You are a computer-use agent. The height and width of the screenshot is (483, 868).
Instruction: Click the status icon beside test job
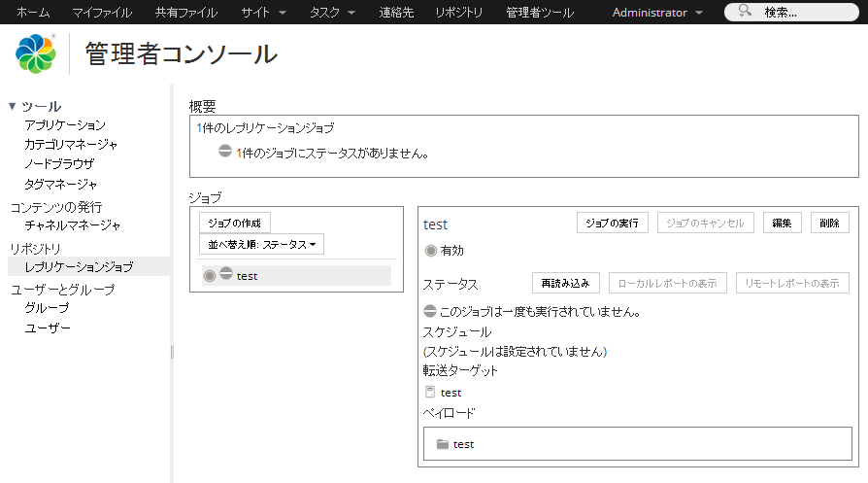pyautogui.click(x=226, y=273)
